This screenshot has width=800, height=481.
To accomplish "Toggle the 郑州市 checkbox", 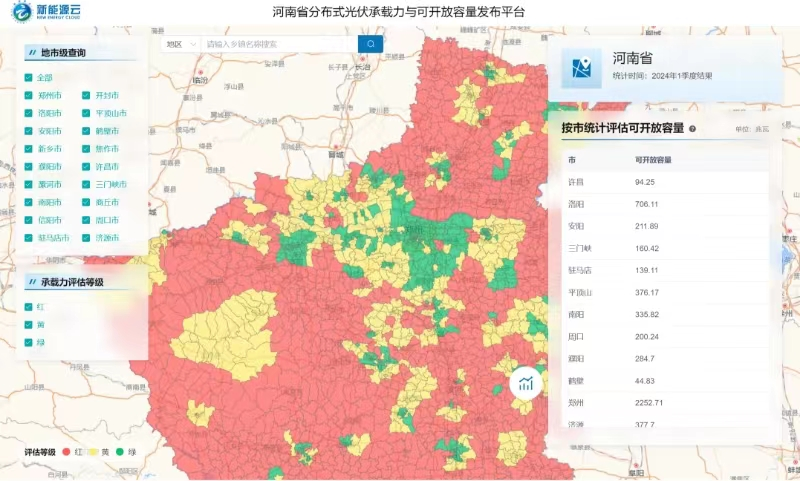I will pyautogui.click(x=28, y=96).
